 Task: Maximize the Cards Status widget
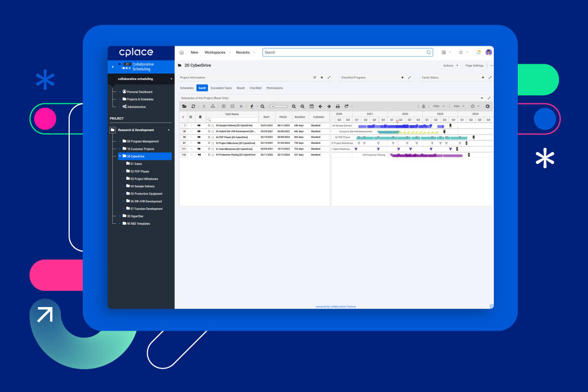coord(490,78)
